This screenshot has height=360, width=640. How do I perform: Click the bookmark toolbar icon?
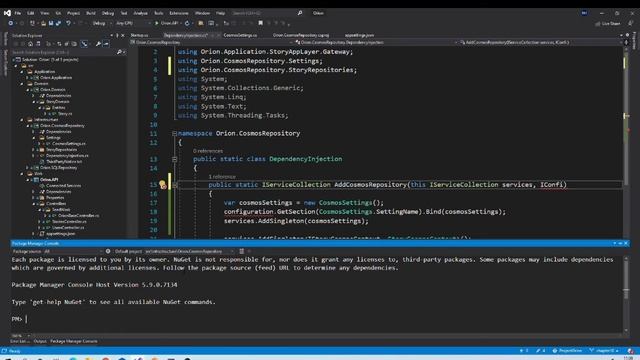pos(260,23)
